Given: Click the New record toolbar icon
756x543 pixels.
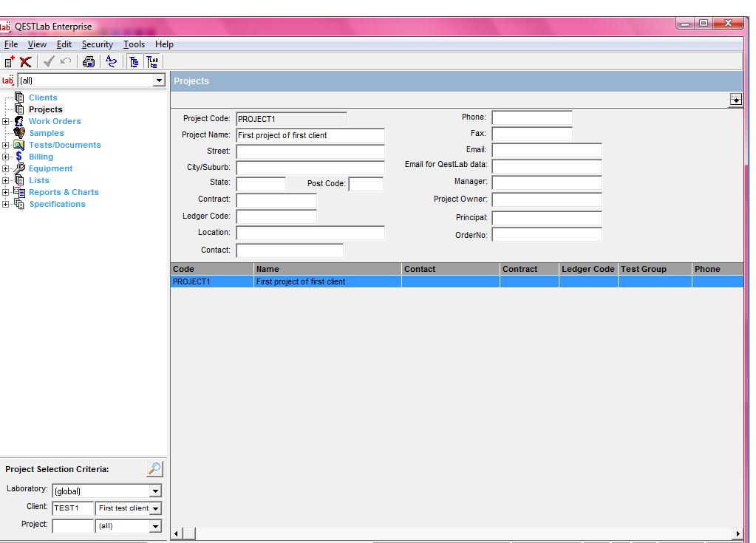Looking at the screenshot, I should click(9, 63).
